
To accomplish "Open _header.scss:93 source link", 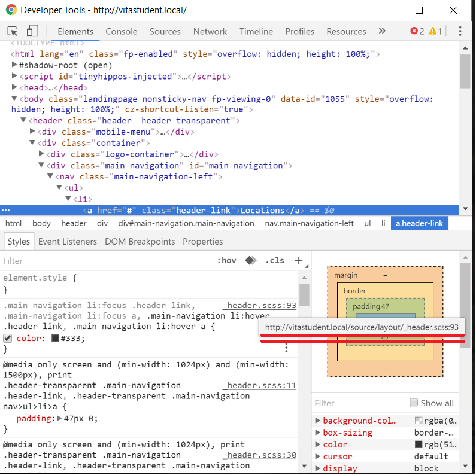I will coord(259,306).
